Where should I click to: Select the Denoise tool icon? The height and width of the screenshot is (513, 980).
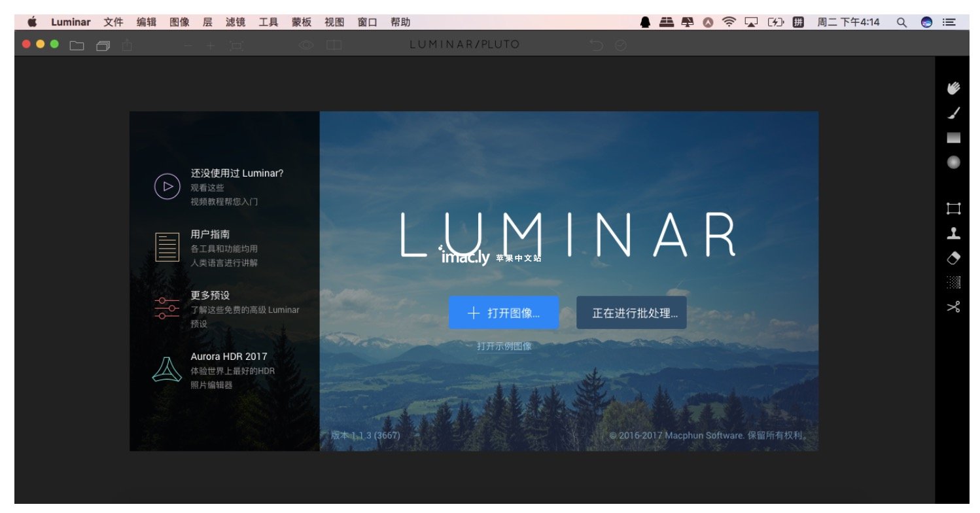pos(953,282)
